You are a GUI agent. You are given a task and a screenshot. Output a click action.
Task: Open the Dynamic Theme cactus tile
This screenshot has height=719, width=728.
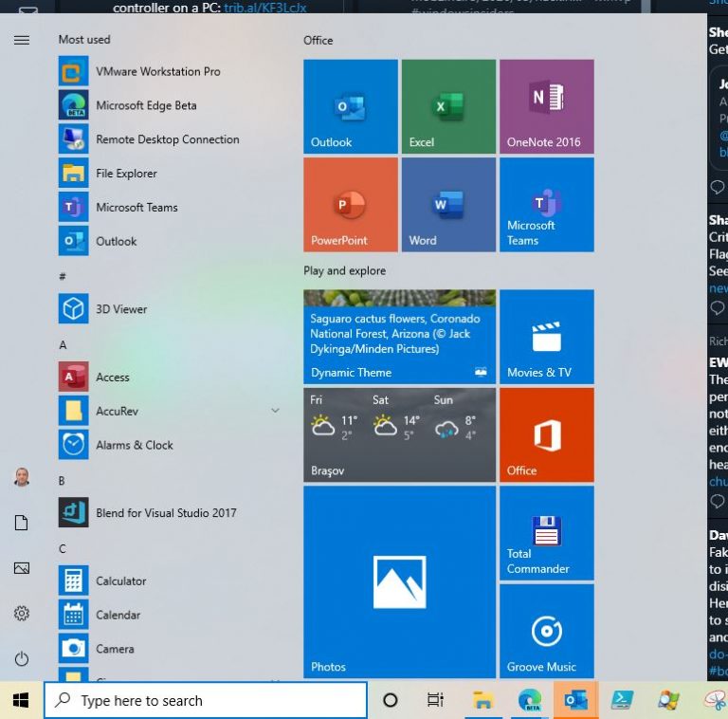point(400,337)
